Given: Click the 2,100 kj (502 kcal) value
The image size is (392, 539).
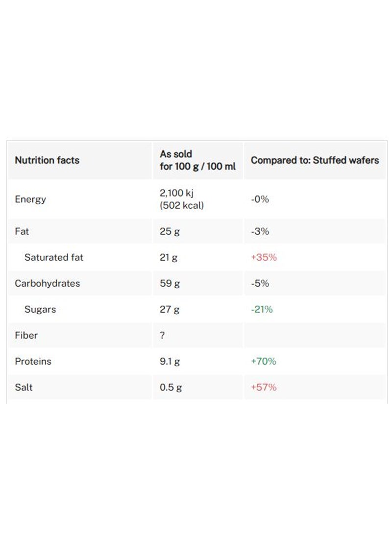Looking at the screenshot, I should (x=181, y=199).
